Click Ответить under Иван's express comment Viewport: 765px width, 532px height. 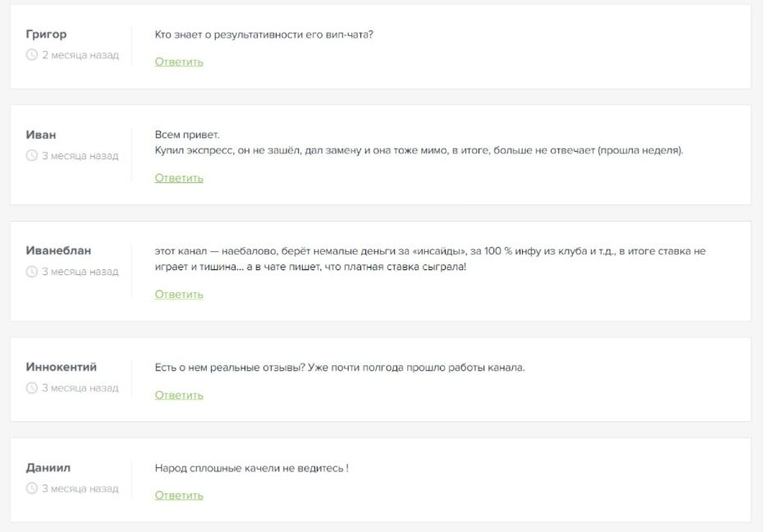[179, 178]
